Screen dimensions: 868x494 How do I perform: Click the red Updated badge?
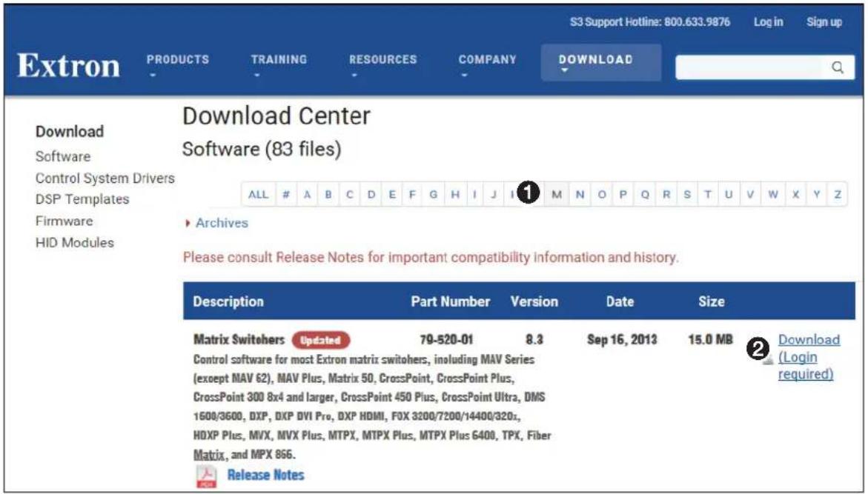[x=320, y=340]
